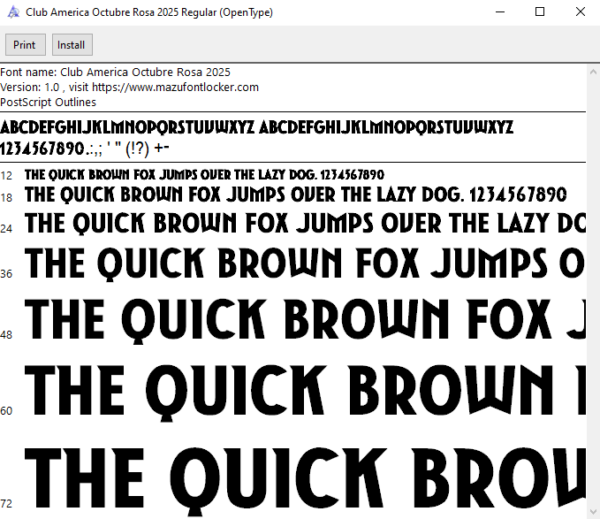600x519 pixels.
Task: Click the 48-point size label
Action: point(6,335)
